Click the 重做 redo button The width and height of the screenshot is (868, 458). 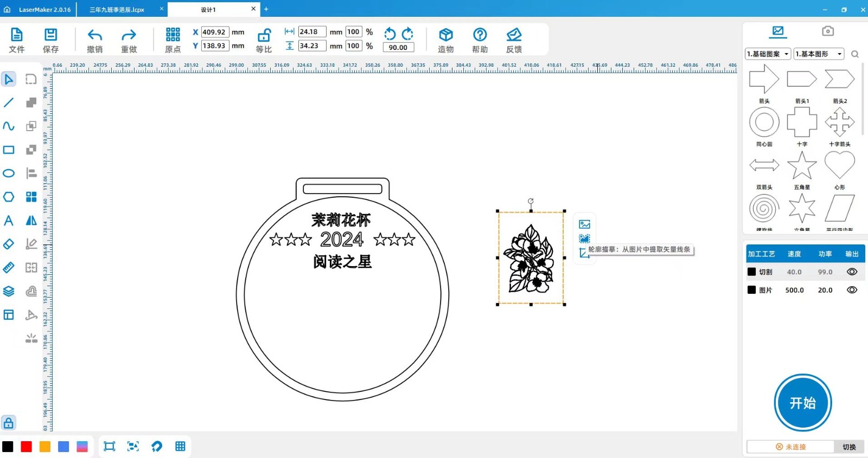pyautogui.click(x=129, y=40)
